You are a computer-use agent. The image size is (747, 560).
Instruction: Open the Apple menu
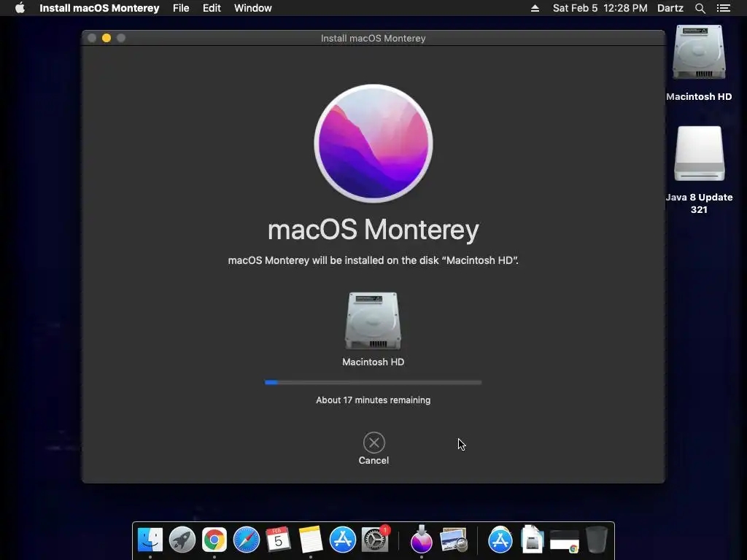click(x=20, y=8)
